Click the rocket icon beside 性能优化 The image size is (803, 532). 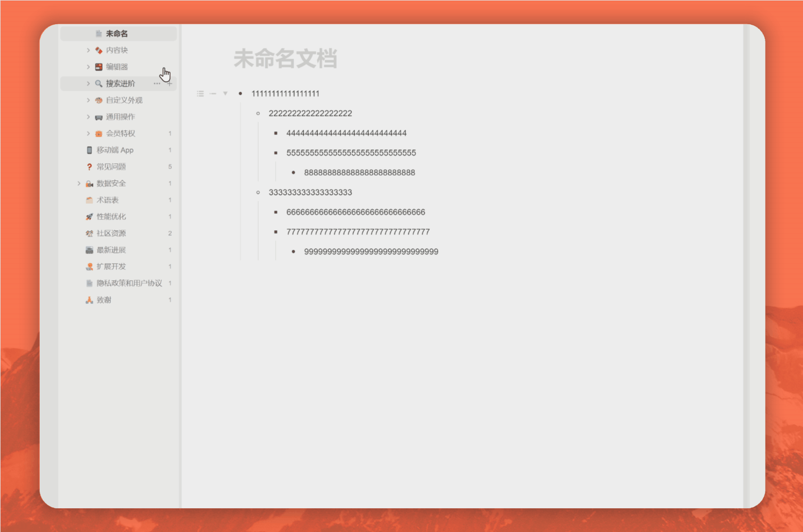[89, 216]
